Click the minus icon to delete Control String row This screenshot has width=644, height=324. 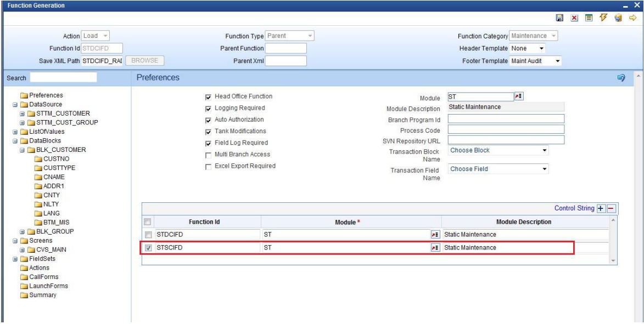pos(611,208)
